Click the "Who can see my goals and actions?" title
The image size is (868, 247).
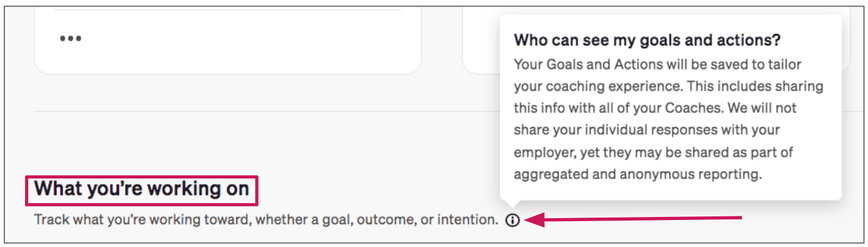coord(647,40)
